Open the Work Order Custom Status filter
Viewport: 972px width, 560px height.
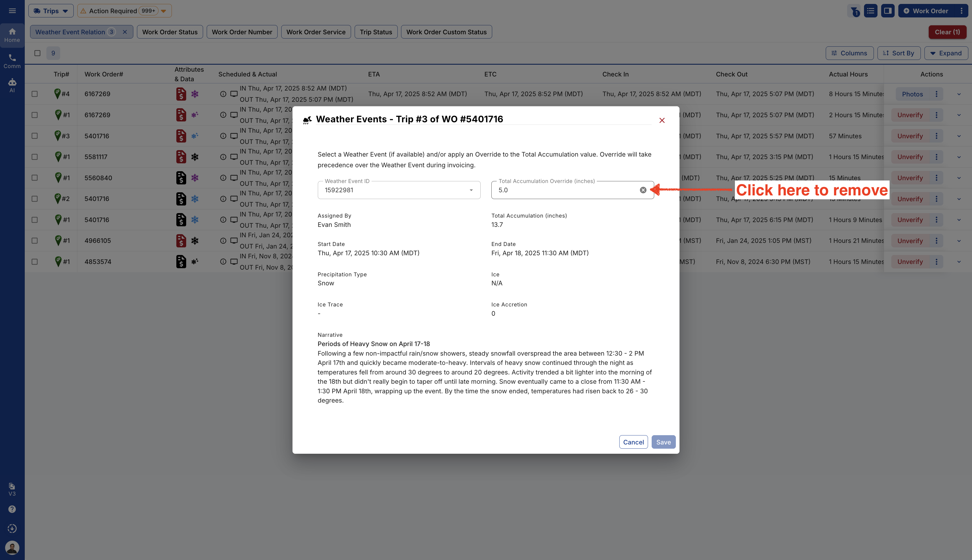(446, 32)
